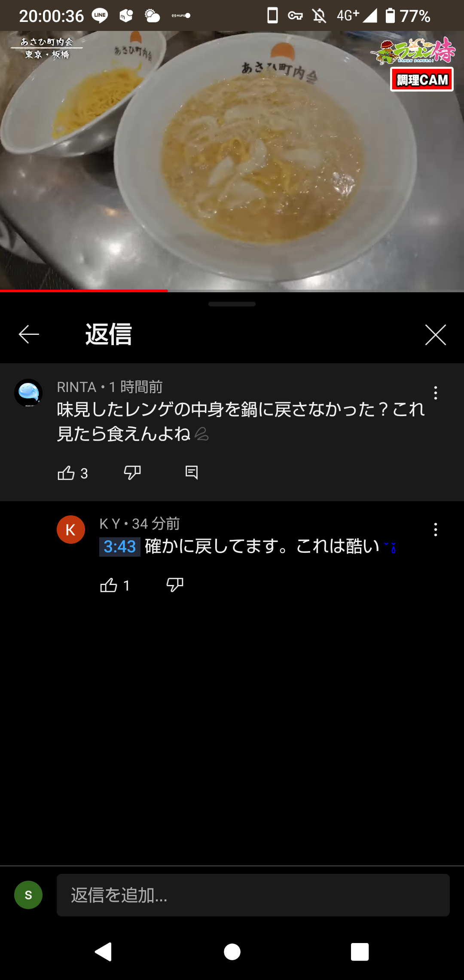Dislike RINTA's comment

(x=132, y=473)
